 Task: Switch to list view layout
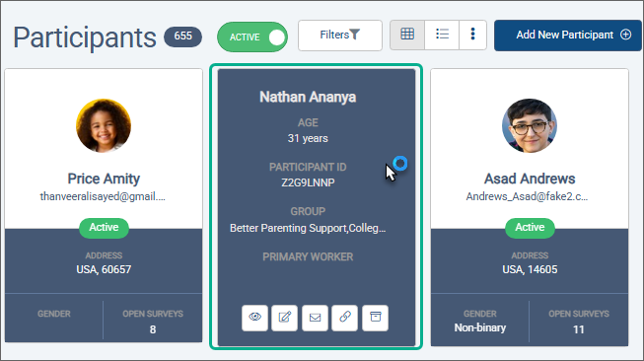tap(442, 35)
